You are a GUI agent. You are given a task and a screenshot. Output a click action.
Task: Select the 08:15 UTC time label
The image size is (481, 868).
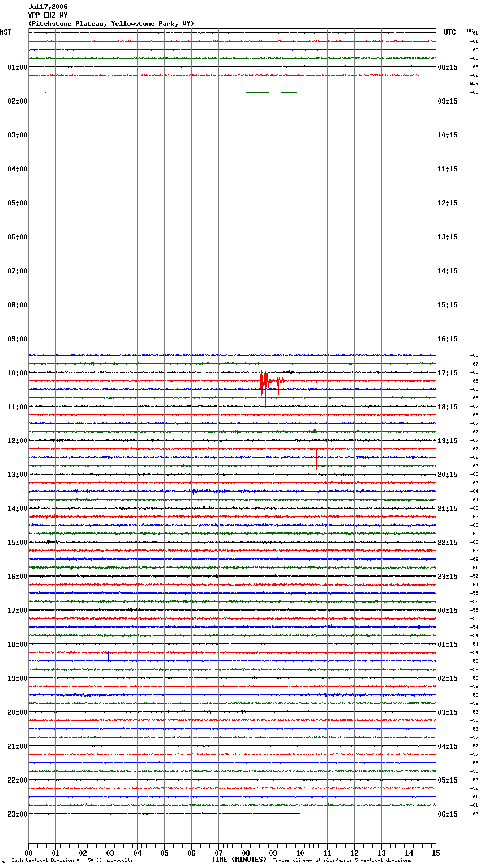point(448,67)
